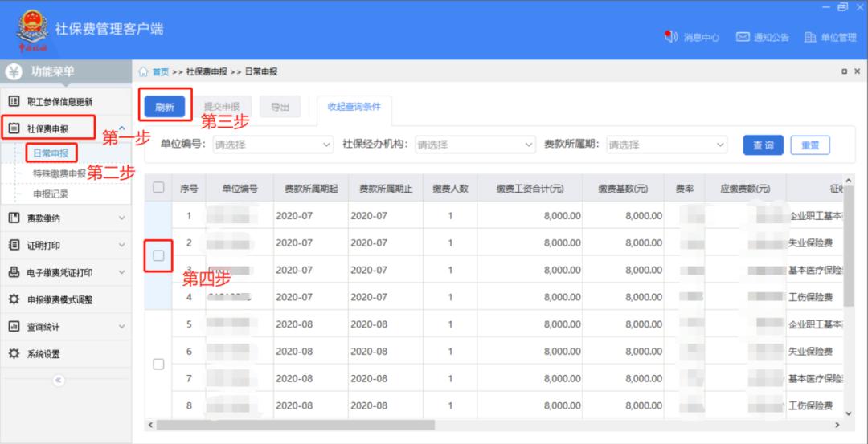Image resolution: width=868 pixels, height=444 pixels.
Task: Open the 社保经办机构 dropdown
Action: (475, 145)
